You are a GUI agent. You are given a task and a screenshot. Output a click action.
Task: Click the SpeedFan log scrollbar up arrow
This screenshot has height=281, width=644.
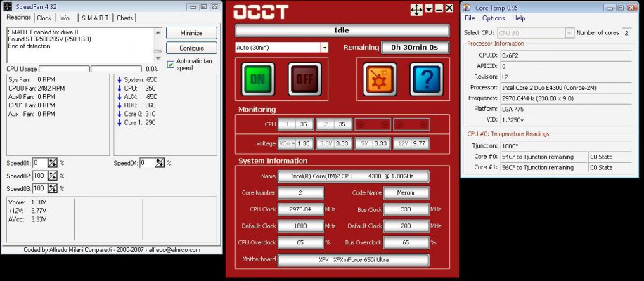coord(158,32)
